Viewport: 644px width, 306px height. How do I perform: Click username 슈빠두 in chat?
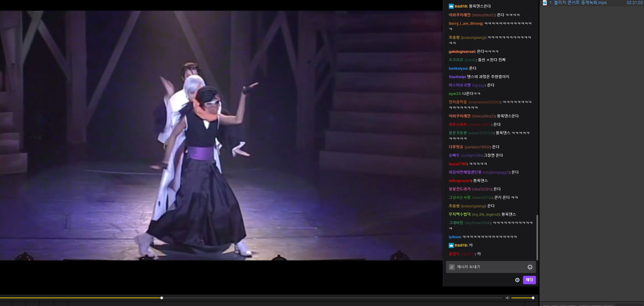[x=454, y=155]
